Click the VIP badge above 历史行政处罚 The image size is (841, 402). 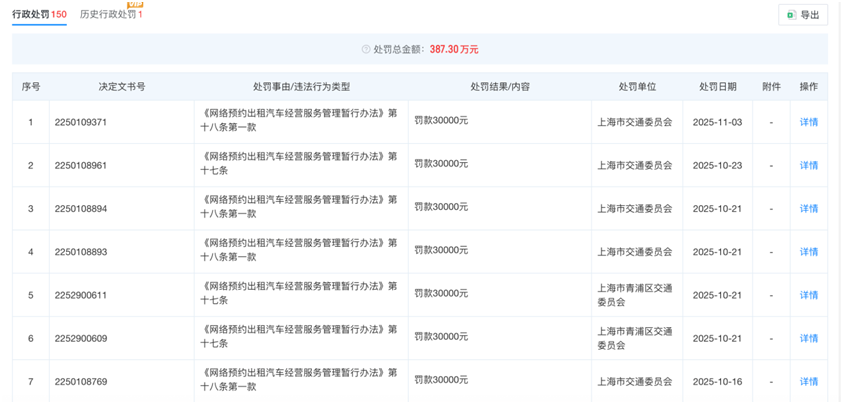point(135,4)
